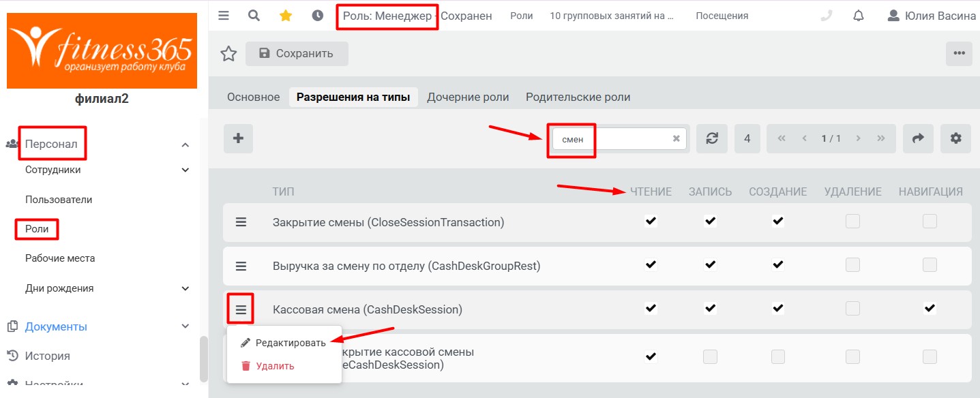Open row menu for Закрытие смены
The width and height of the screenshot is (980, 398).
[x=241, y=222]
